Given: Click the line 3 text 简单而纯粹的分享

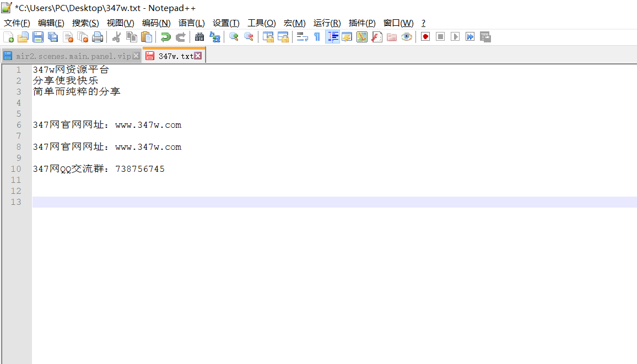Looking at the screenshot, I should (x=77, y=92).
